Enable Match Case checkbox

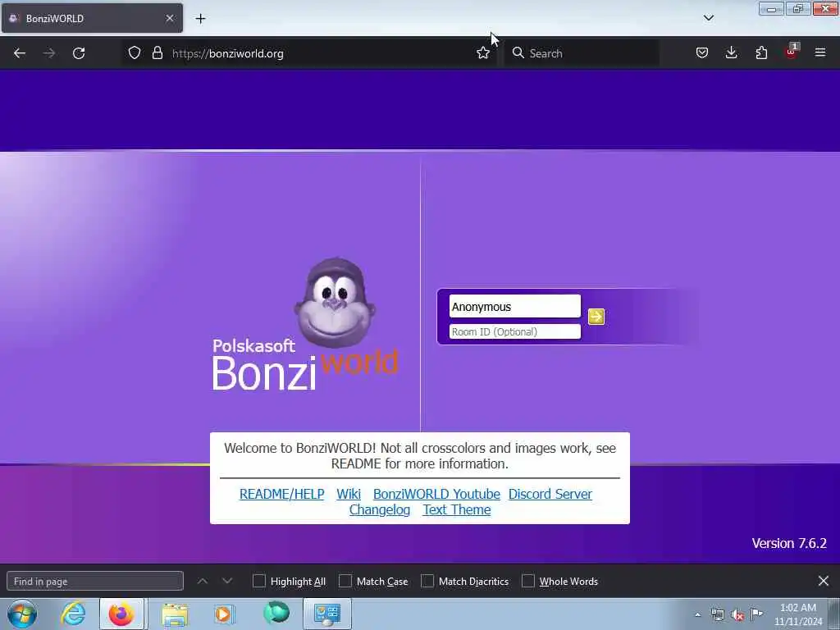point(345,581)
